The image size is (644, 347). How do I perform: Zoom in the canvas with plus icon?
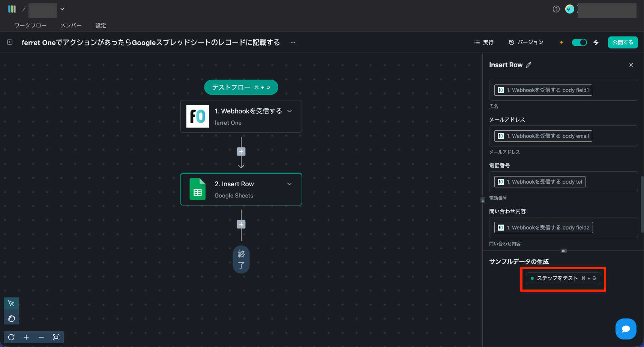tap(26, 337)
